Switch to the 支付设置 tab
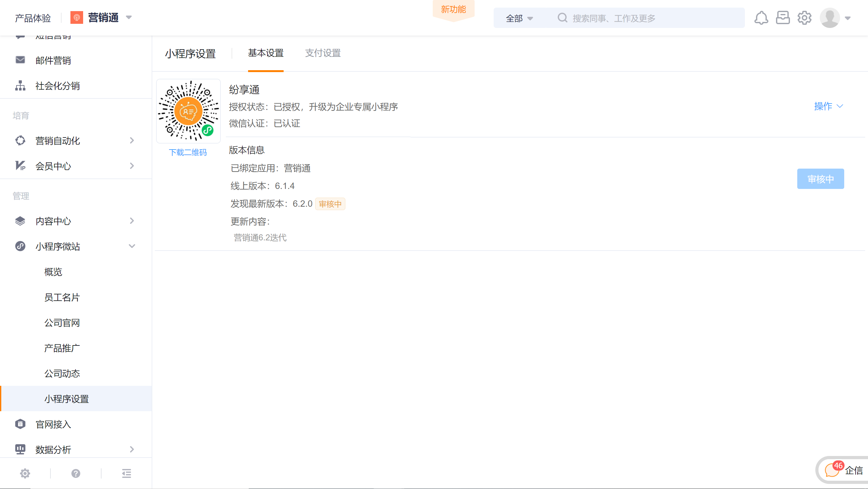 [x=323, y=53]
